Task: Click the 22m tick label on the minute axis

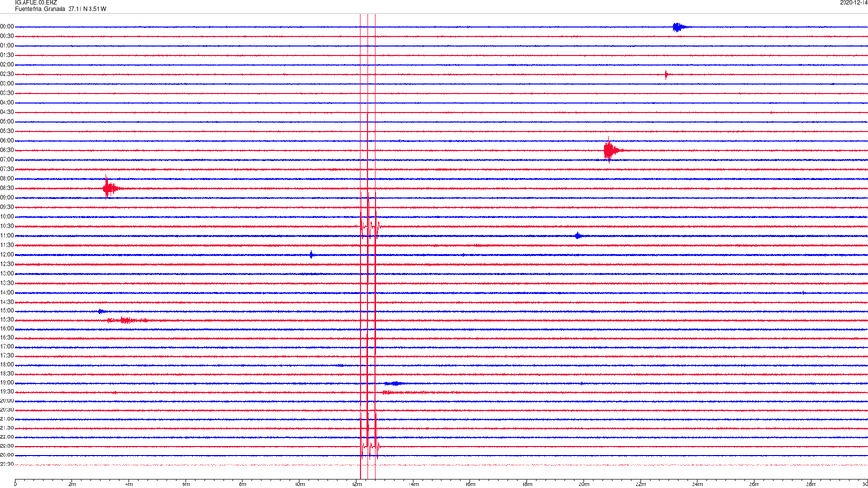Action: tap(640, 484)
